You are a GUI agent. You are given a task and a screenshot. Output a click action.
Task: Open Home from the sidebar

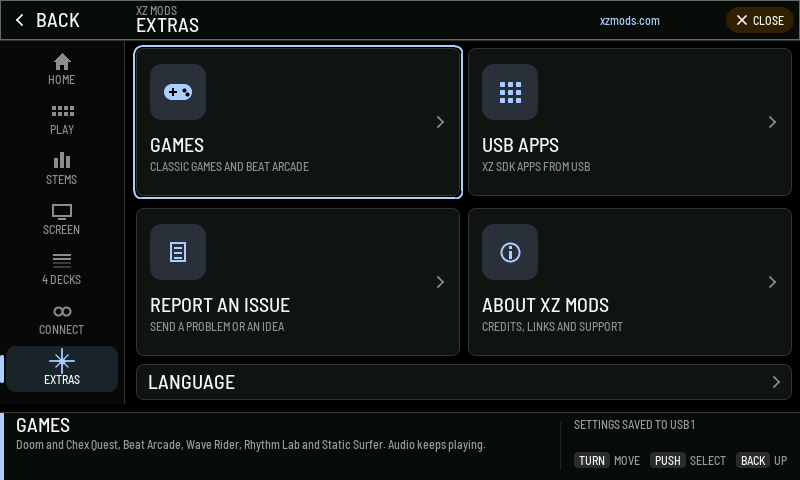62,69
